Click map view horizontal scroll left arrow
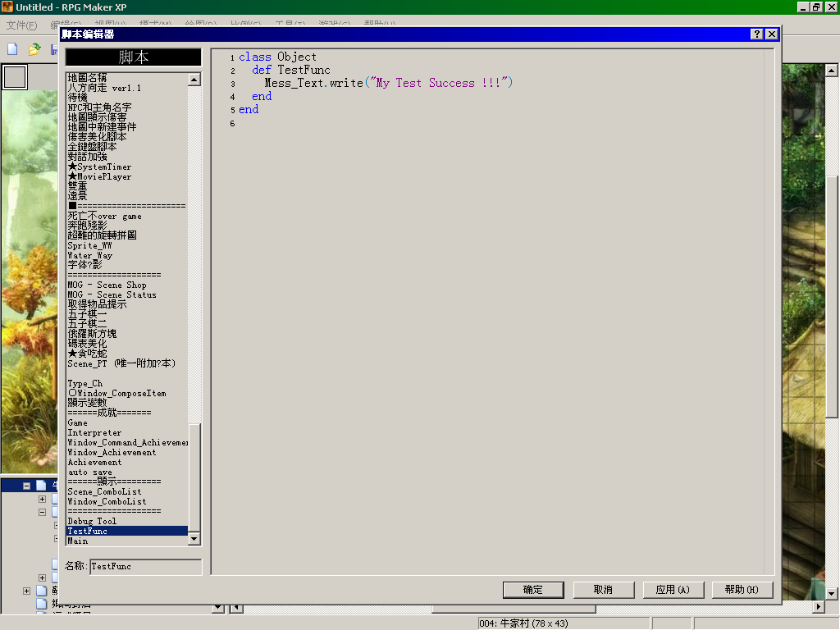Viewport: 840px width, 630px height. point(236,608)
